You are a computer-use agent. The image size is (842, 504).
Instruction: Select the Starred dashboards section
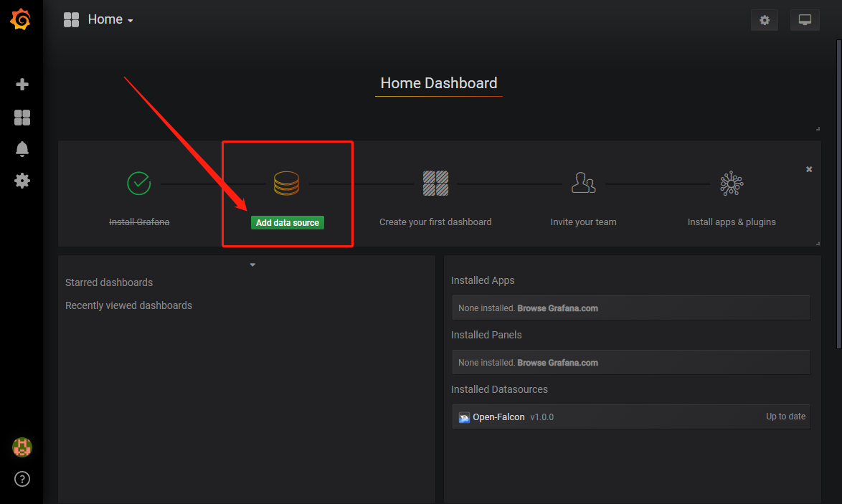point(109,282)
